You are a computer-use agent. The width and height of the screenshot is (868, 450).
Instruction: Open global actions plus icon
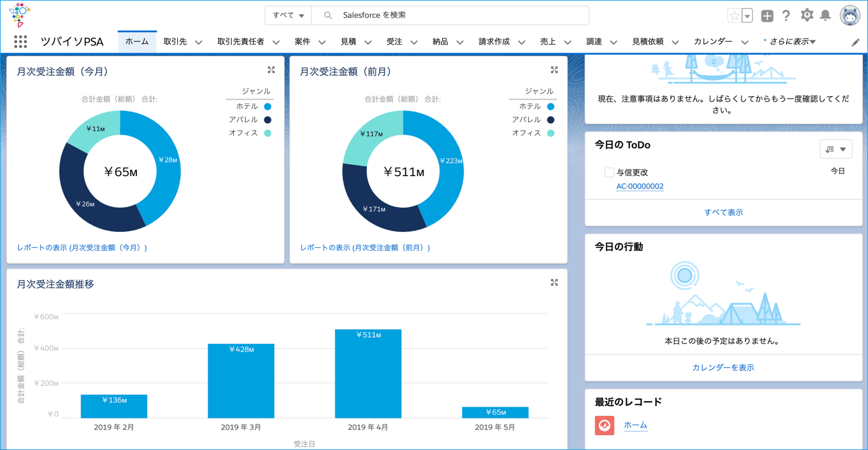[767, 16]
